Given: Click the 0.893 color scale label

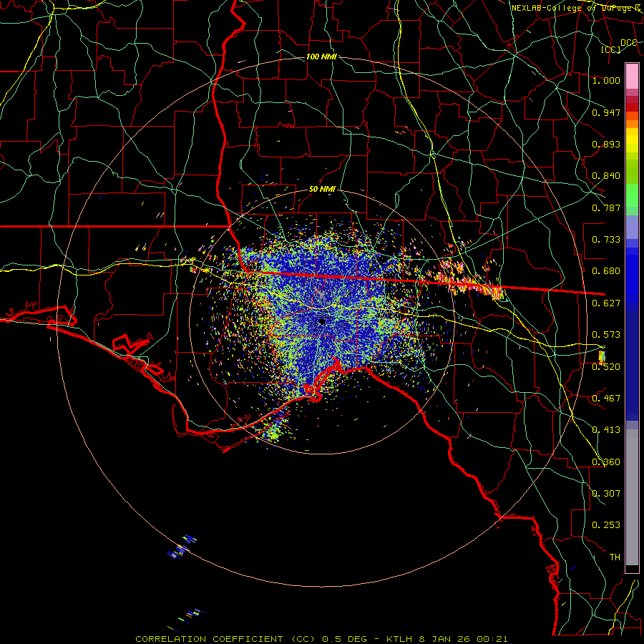Looking at the screenshot, I should click(x=606, y=144).
